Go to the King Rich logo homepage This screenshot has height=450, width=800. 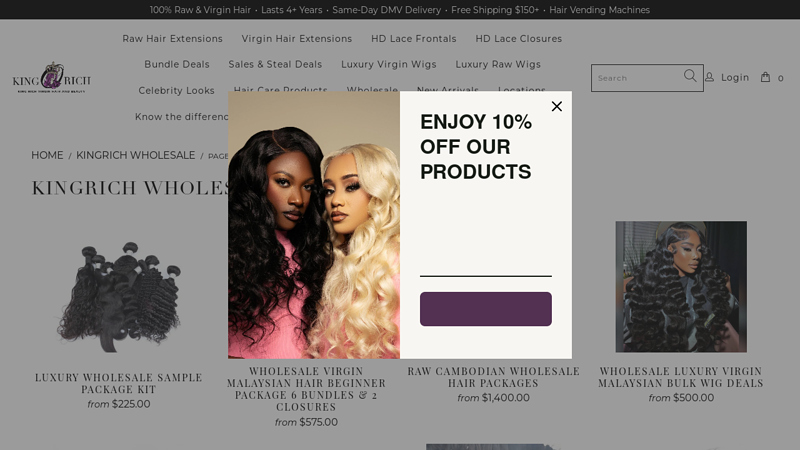click(52, 78)
